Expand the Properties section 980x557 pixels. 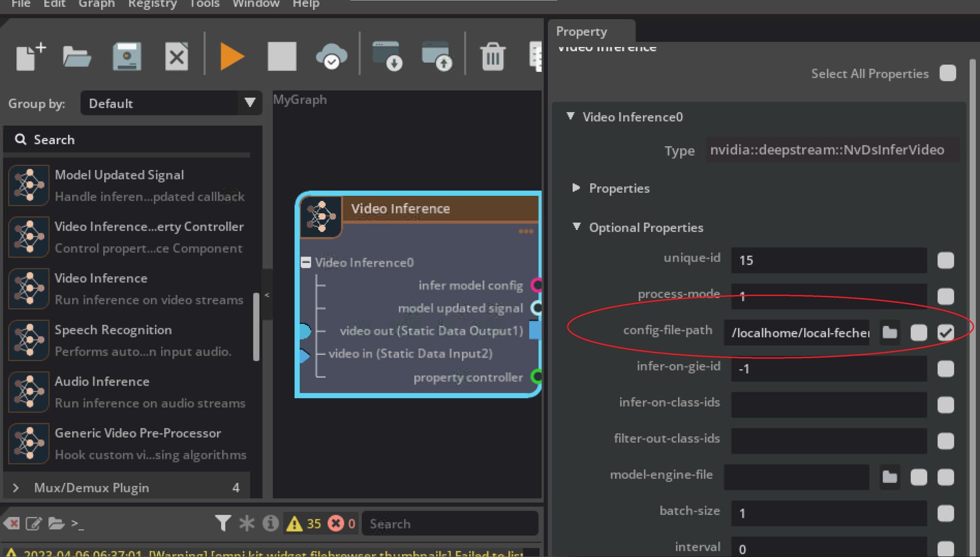click(576, 188)
